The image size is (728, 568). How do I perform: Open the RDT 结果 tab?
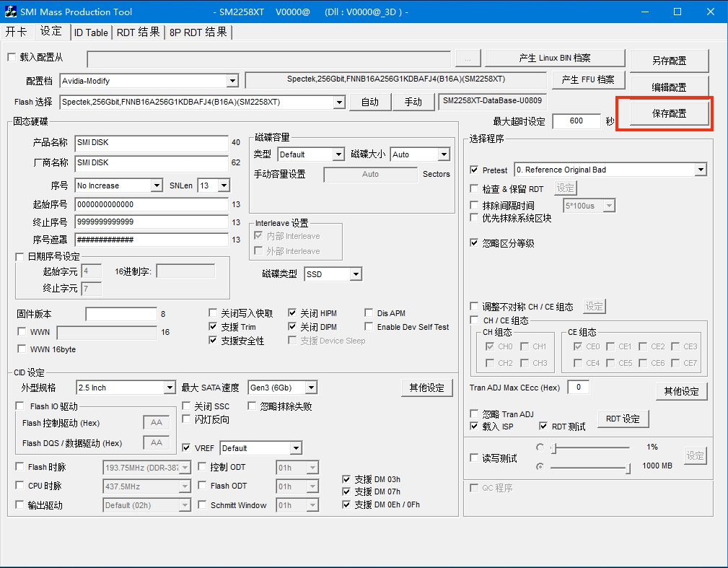click(x=138, y=32)
